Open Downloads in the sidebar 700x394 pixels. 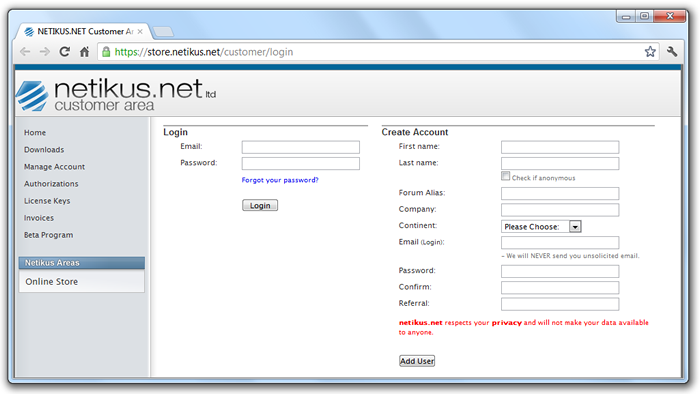pyautogui.click(x=44, y=149)
